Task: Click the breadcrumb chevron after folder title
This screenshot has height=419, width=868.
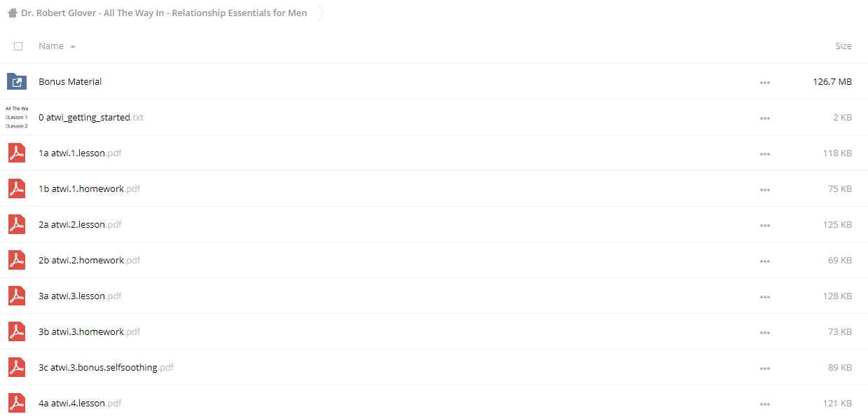Action: (321, 13)
